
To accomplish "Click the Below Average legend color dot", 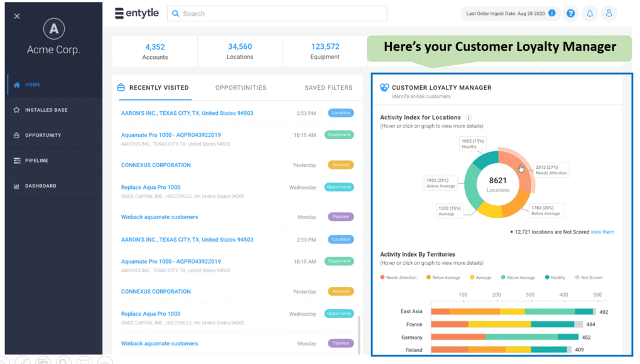I will click(x=428, y=277).
